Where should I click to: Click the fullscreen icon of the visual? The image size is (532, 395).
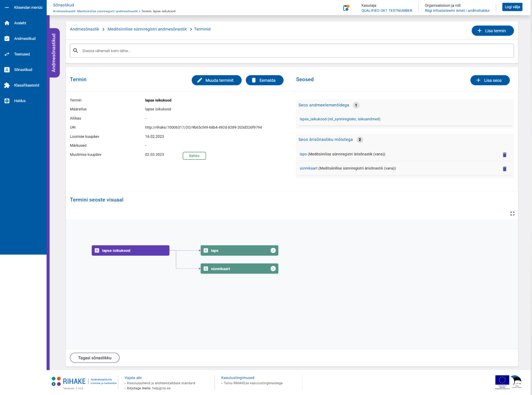click(x=512, y=213)
